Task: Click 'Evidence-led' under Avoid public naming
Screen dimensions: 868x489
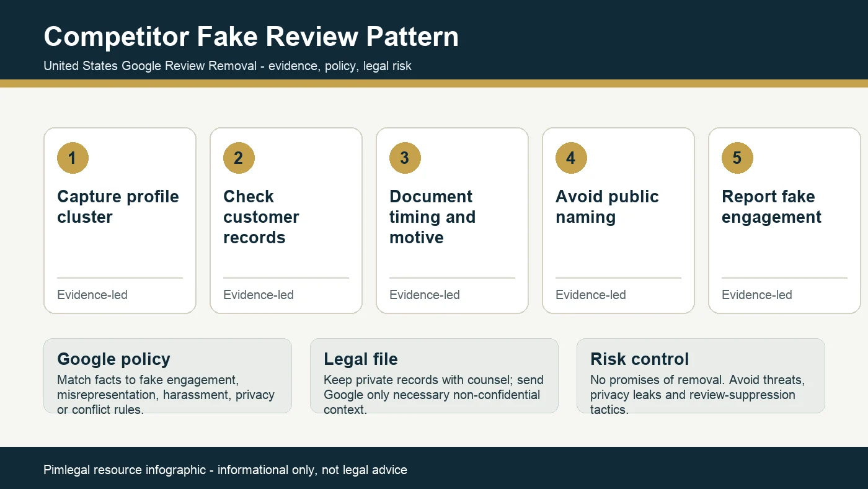Action: (591, 295)
